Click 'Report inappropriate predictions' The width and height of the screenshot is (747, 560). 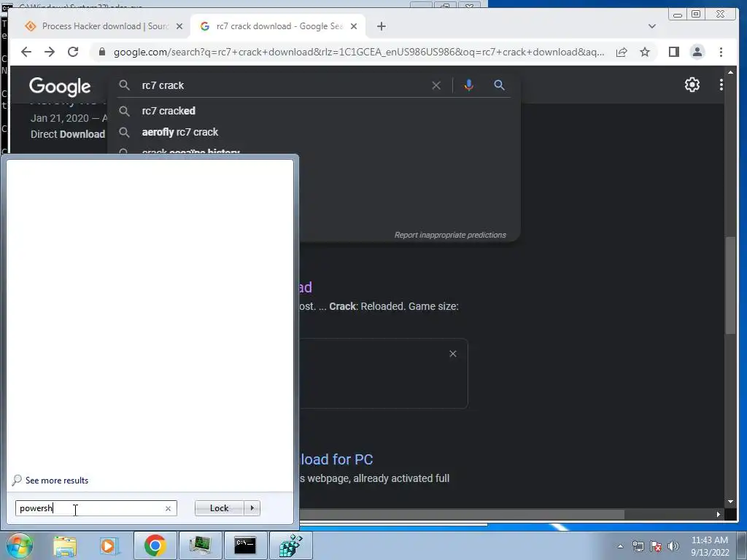click(x=449, y=235)
